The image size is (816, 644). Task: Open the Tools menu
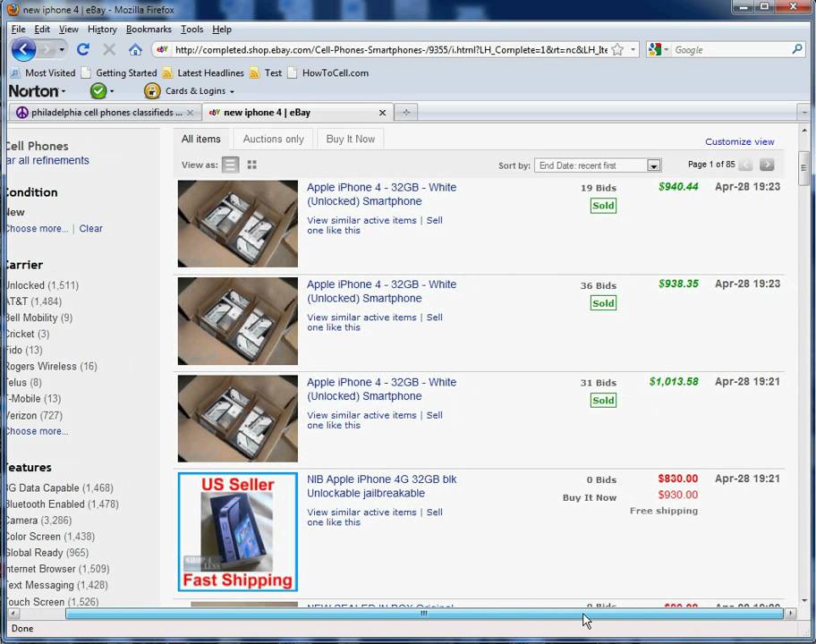[191, 30]
